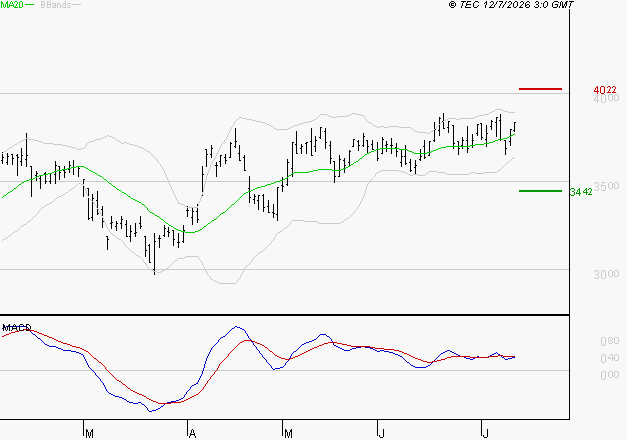The width and height of the screenshot is (627, 440).
Task: Click the gray BBands legend line swatch
Action: (x=76, y=5)
